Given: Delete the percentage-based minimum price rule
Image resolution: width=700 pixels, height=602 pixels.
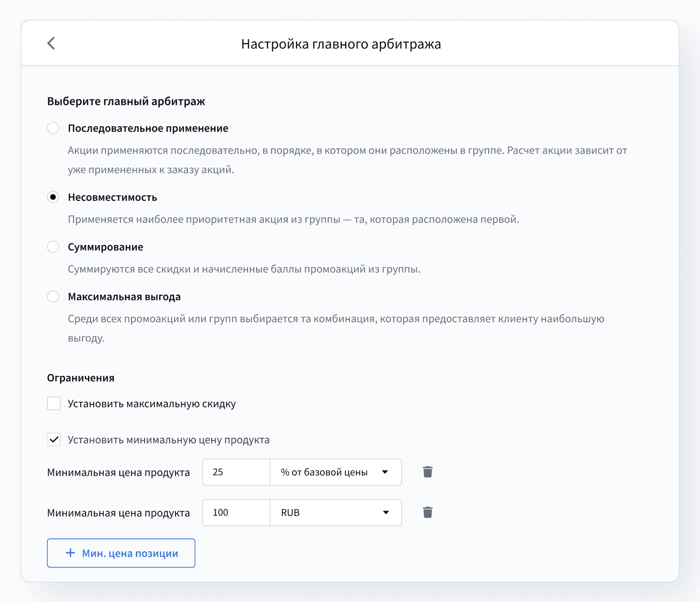Looking at the screenshot, I should point(427,472).
